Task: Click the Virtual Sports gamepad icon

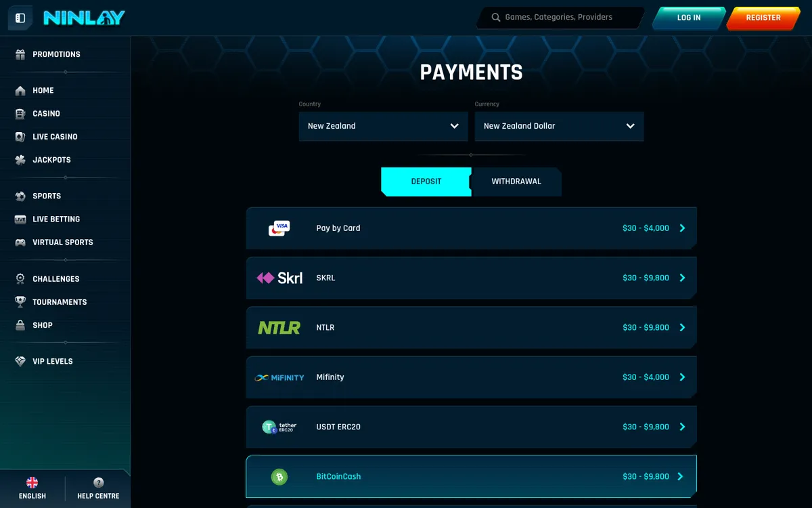Action: click(20, 242)
